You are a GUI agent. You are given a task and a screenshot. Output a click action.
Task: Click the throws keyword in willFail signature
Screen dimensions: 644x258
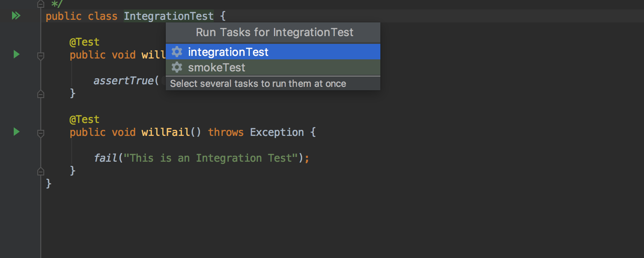(226, 132)
